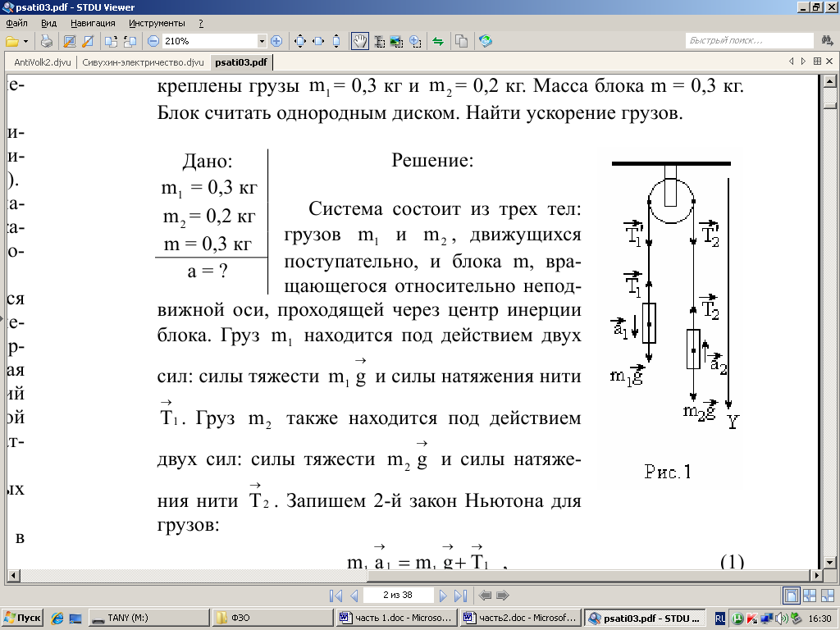Enable single page layout view
The image size is (840, 630).
click(791, 596)
